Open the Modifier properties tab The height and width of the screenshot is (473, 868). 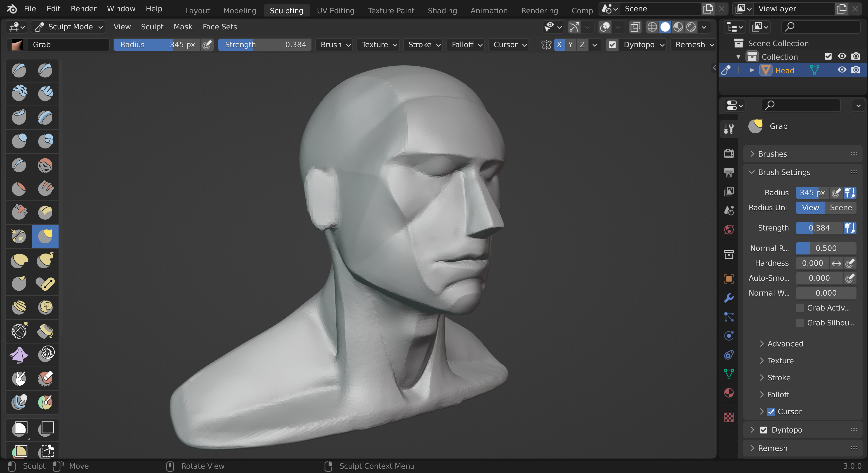pos(729,298)
